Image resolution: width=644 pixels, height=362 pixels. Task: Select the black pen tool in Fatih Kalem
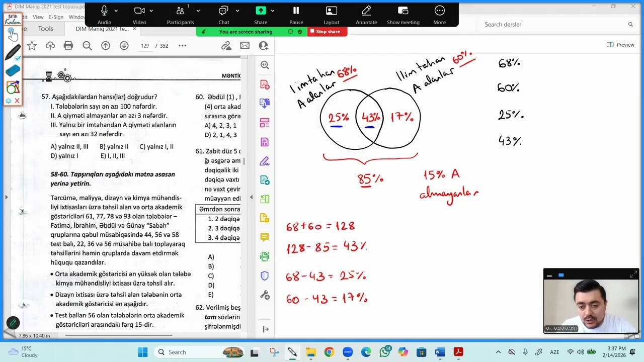13,52
